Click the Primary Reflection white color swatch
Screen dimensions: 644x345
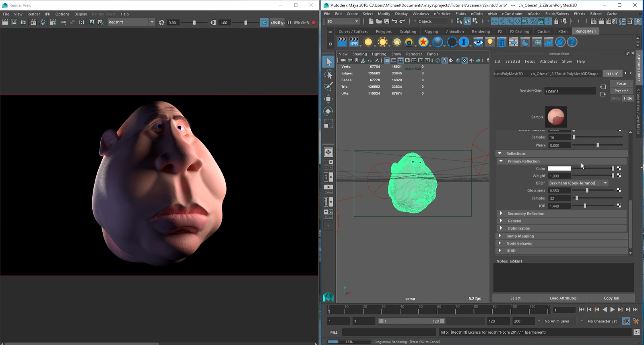point(559,168)
